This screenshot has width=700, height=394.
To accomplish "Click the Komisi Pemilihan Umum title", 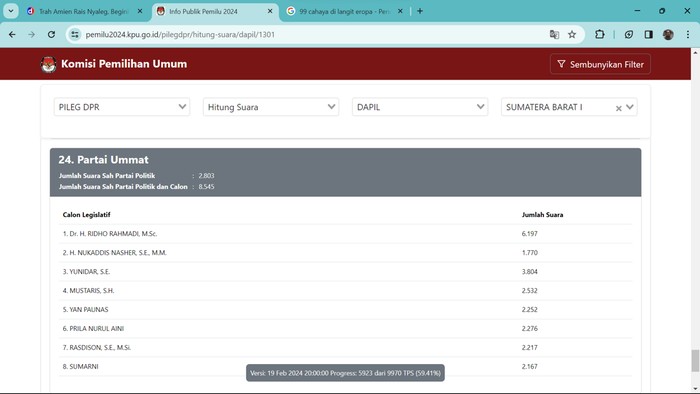I will [124, 64].
